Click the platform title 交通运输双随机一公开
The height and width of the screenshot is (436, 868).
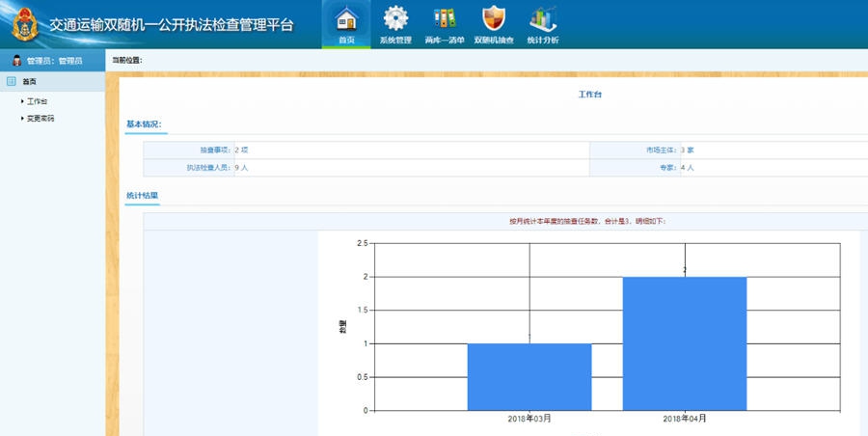tap(171, 24)
